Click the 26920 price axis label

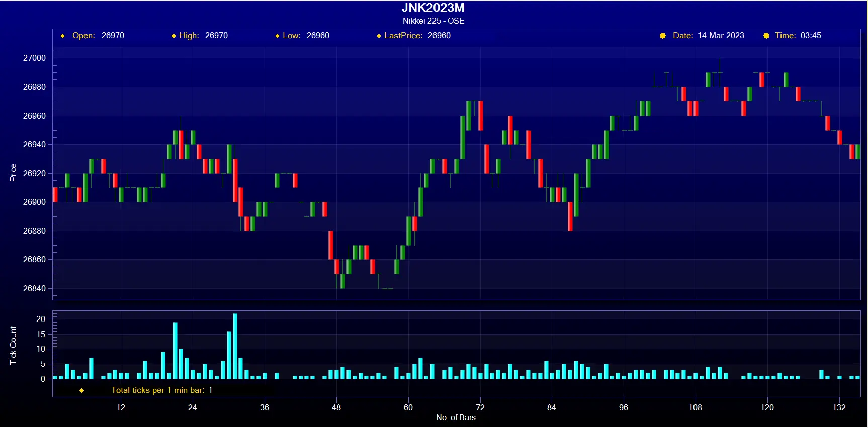[x=34, y=173]
